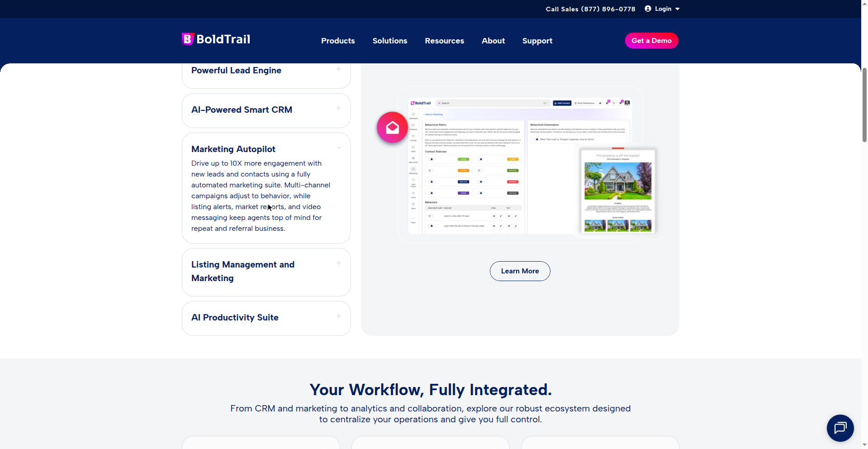Click the Learn More button
Viewport: 868px width, 449px height.
520,271
